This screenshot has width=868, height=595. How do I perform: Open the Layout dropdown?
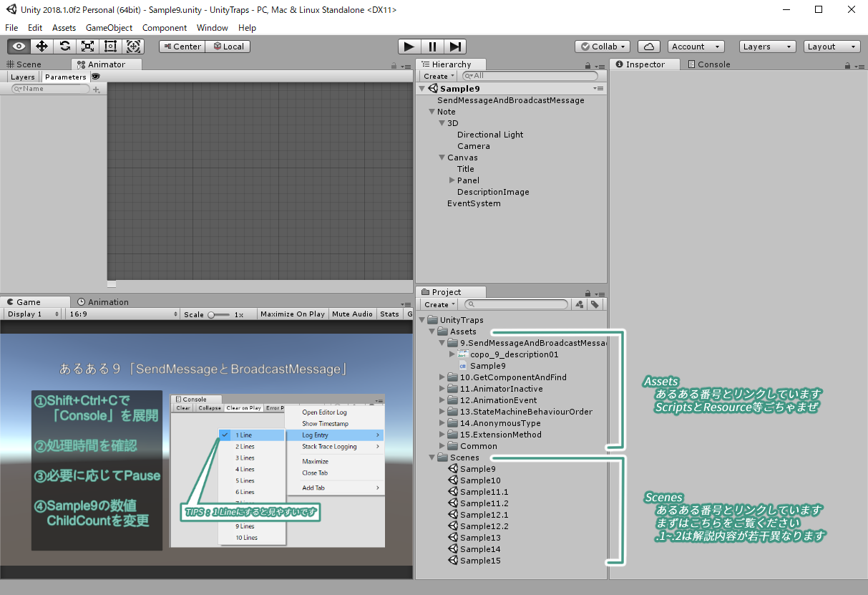(x=832, y=47)
